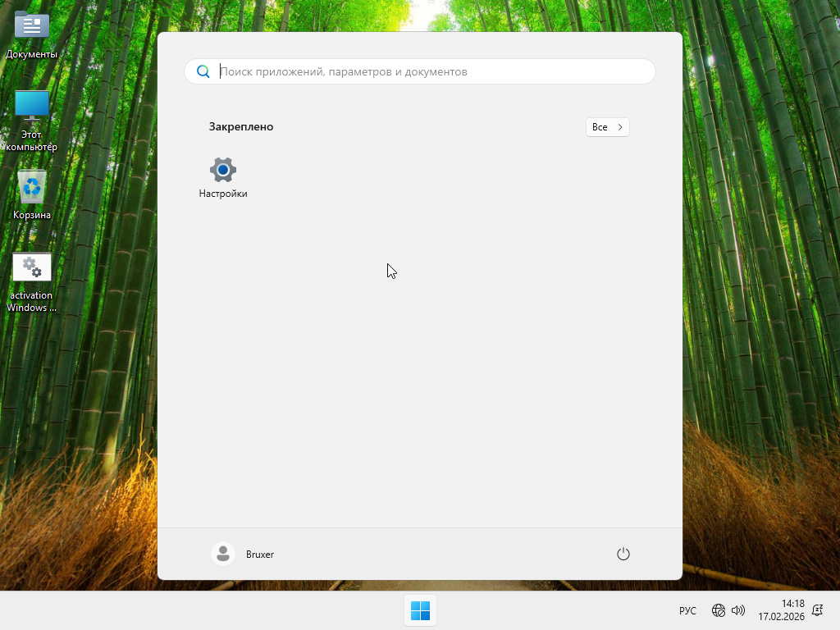Select the Корзина recycle bin icon
Screen dimensions: 840x630
32,195
